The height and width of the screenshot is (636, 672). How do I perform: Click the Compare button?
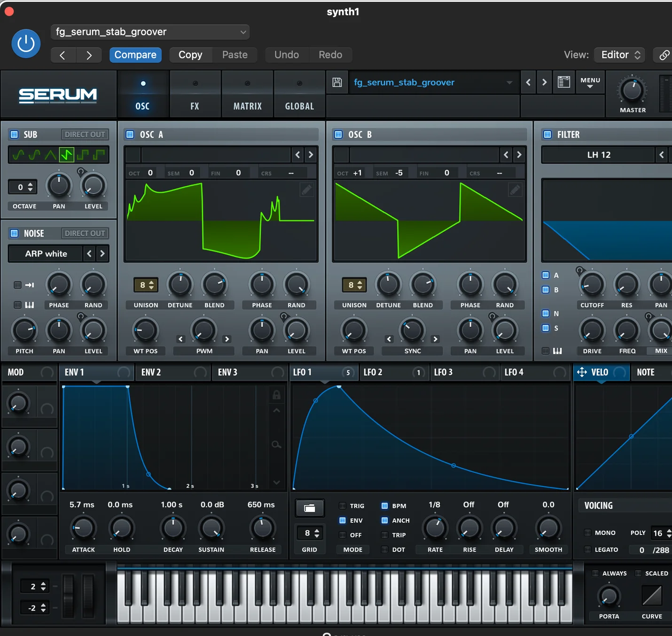[x=135, y=55]
